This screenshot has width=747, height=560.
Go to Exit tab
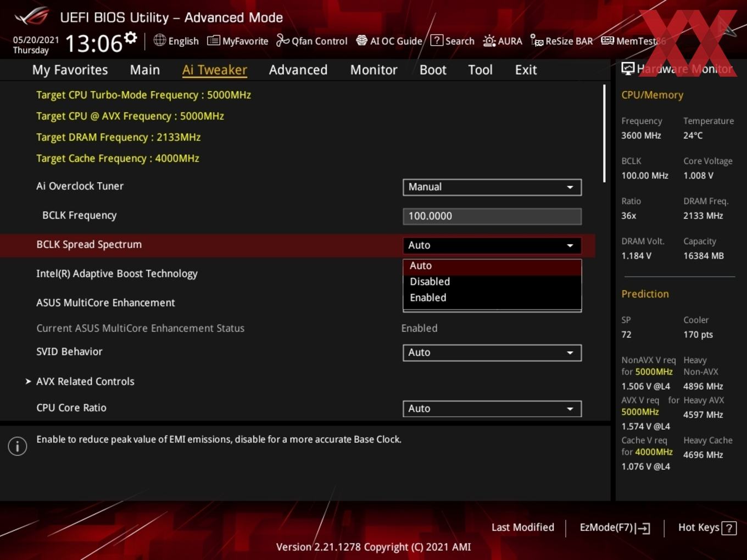point(526,70)
